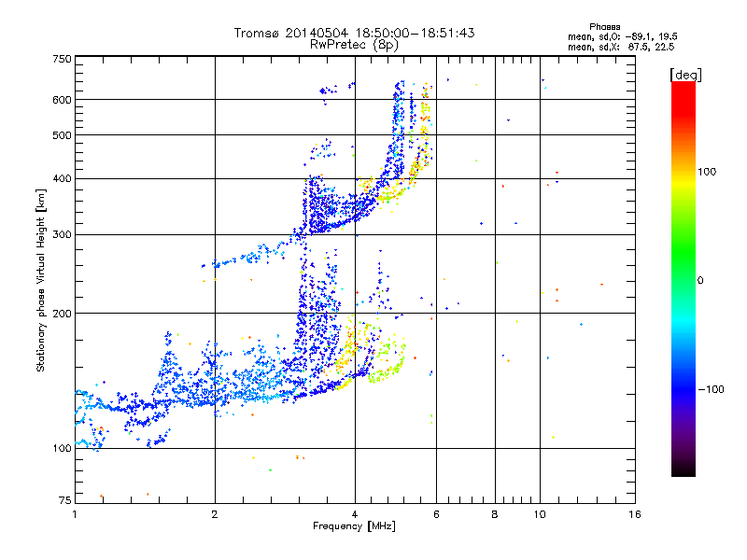Click the '300' y-axis tick label

click(62, 235)
